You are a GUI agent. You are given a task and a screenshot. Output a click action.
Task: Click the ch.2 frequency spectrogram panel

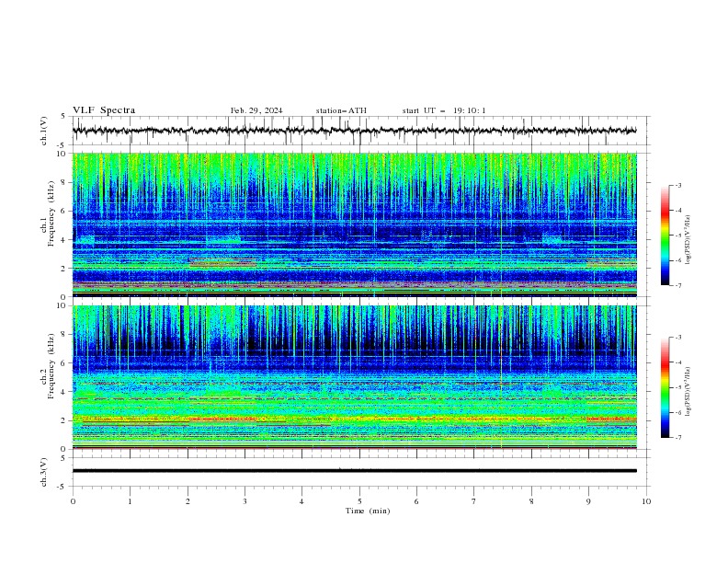pos(354,377)
